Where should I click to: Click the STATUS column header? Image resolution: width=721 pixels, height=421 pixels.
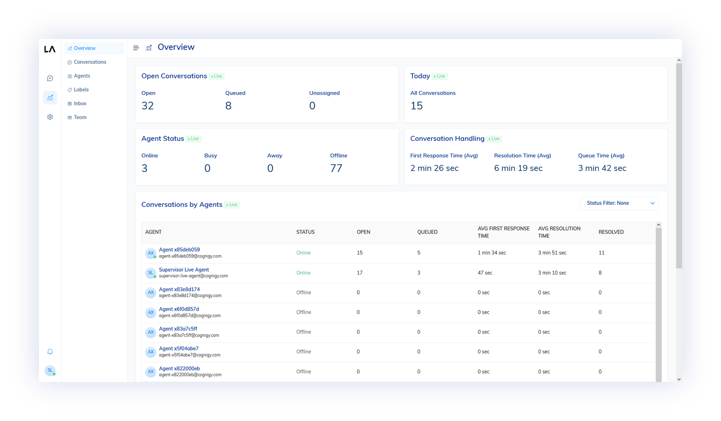tap(305, 232)
